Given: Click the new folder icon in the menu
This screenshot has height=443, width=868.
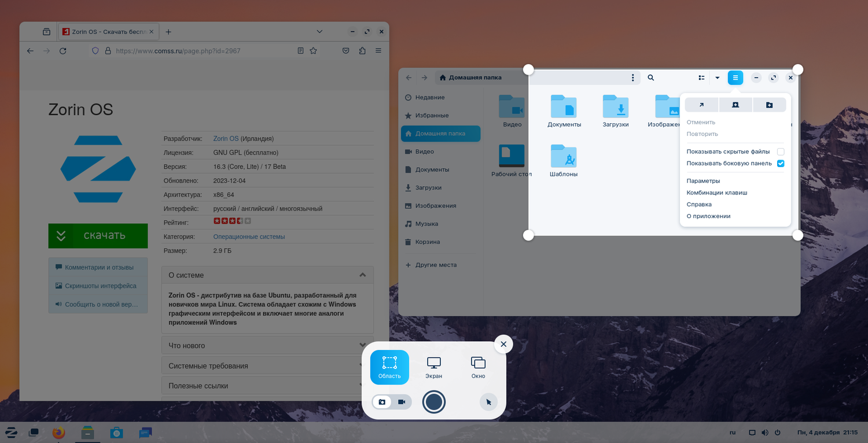Looking at the screenshot, I should [769, 105].
